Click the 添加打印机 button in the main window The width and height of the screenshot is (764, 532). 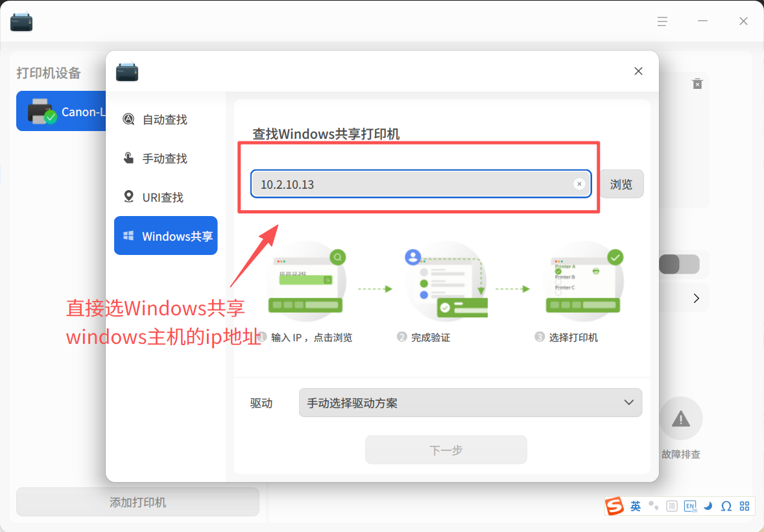[x=138, y=502]
